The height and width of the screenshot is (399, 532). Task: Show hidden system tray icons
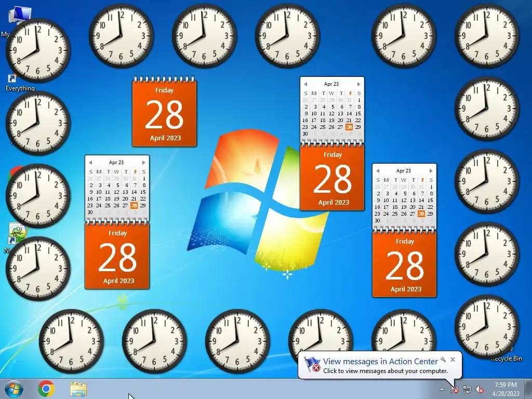pos(442,389)
